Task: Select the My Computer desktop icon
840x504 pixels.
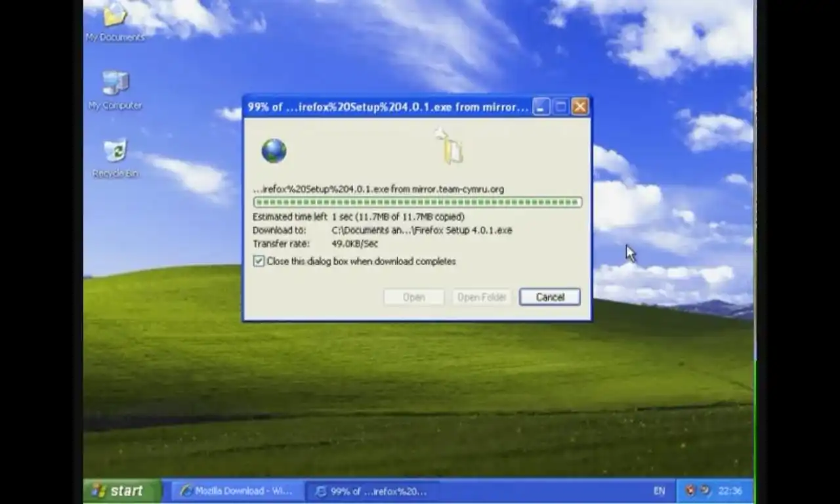Action: pos(115,91)
